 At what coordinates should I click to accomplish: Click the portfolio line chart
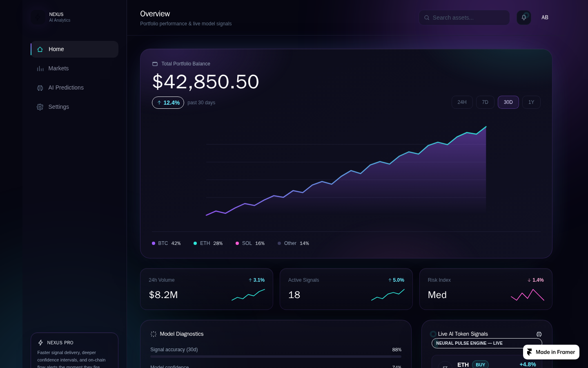(x=346, y=171)
